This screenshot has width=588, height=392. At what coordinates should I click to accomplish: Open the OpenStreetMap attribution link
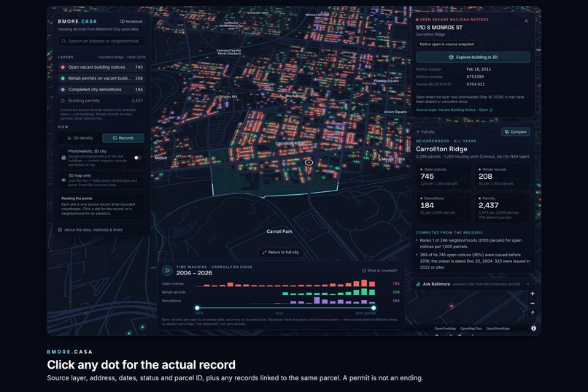[498, 328]
